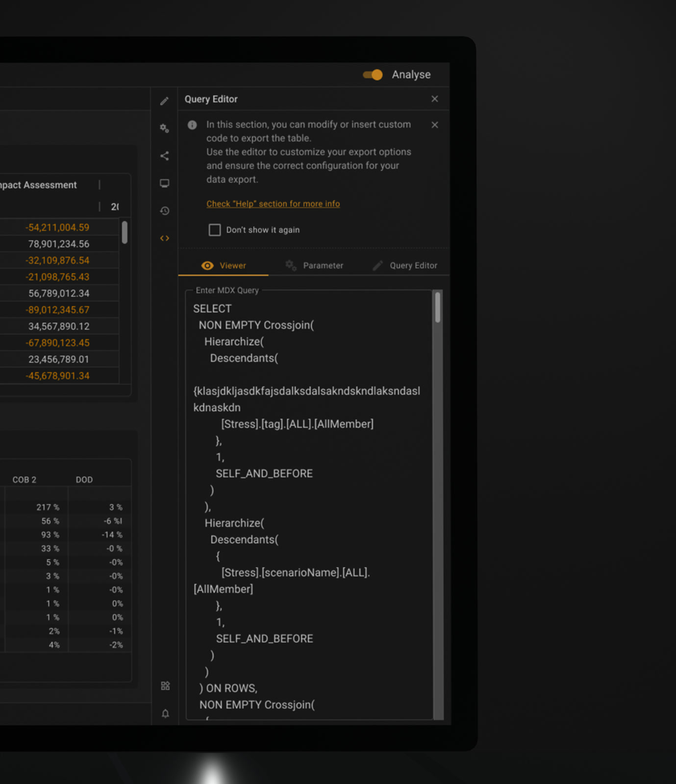Select the -14 % DOD cell

click(112, 535)
